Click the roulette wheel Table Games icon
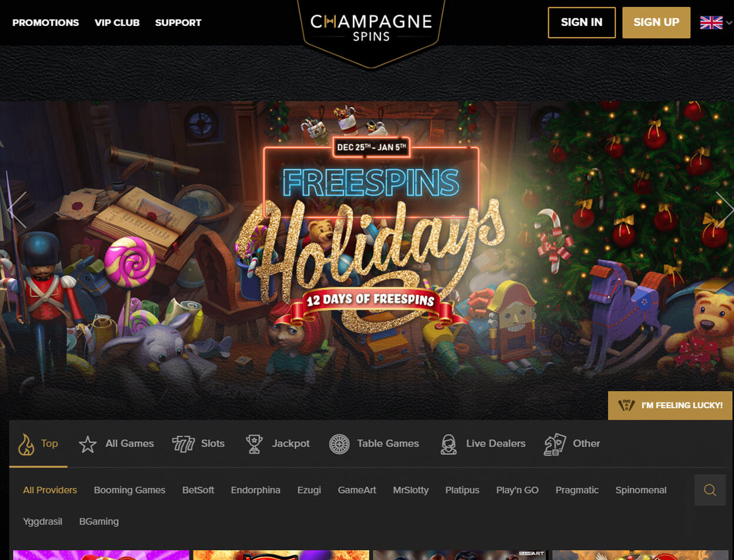 click(x=339, y=444)
